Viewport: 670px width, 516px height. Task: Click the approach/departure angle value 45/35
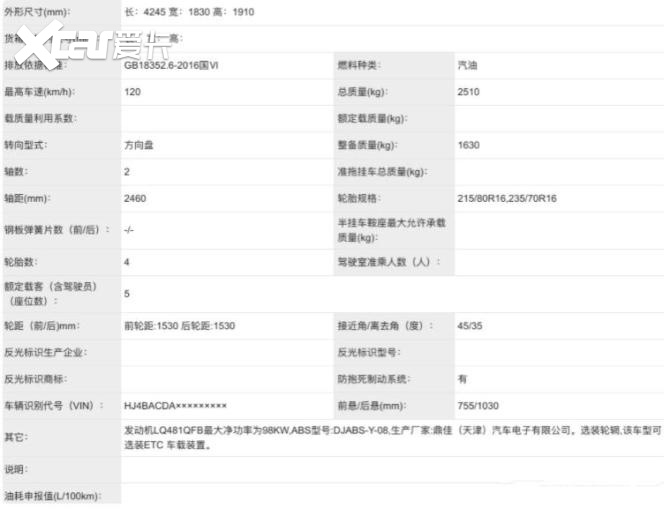471,326
